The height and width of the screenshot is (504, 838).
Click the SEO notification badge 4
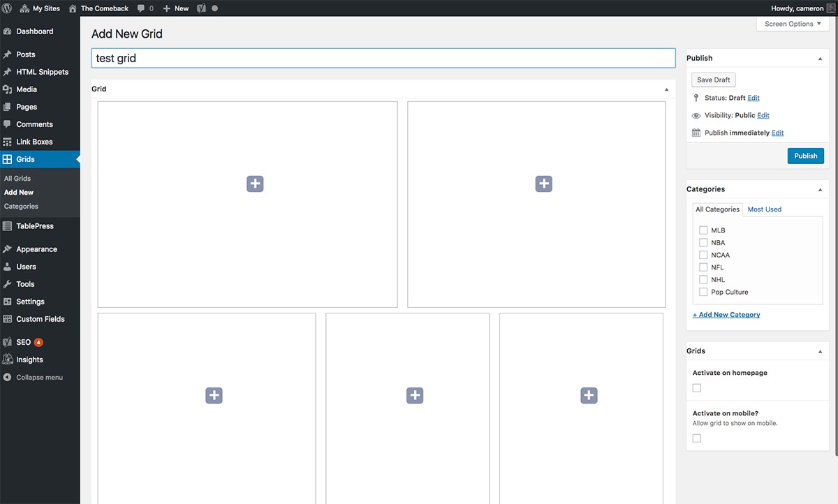tap(38, 343)
